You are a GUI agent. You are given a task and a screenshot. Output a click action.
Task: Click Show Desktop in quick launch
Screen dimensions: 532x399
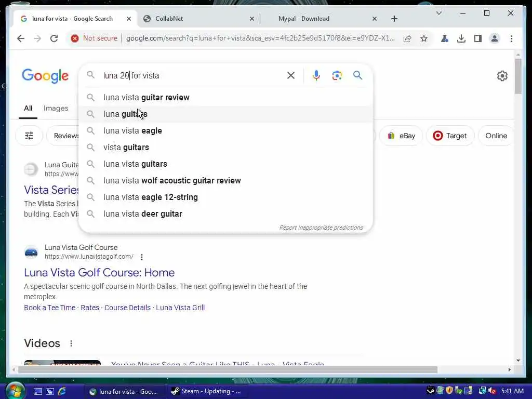pos(37,392)
